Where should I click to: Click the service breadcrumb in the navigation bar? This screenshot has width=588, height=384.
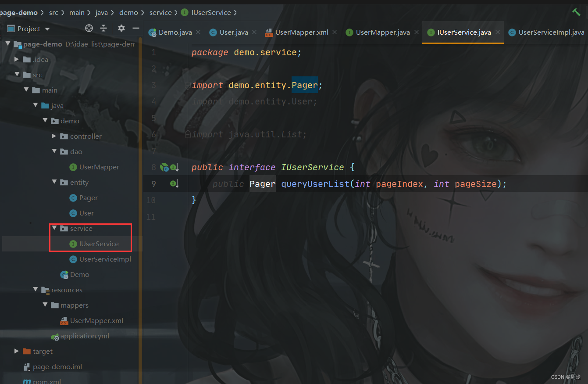160,12
